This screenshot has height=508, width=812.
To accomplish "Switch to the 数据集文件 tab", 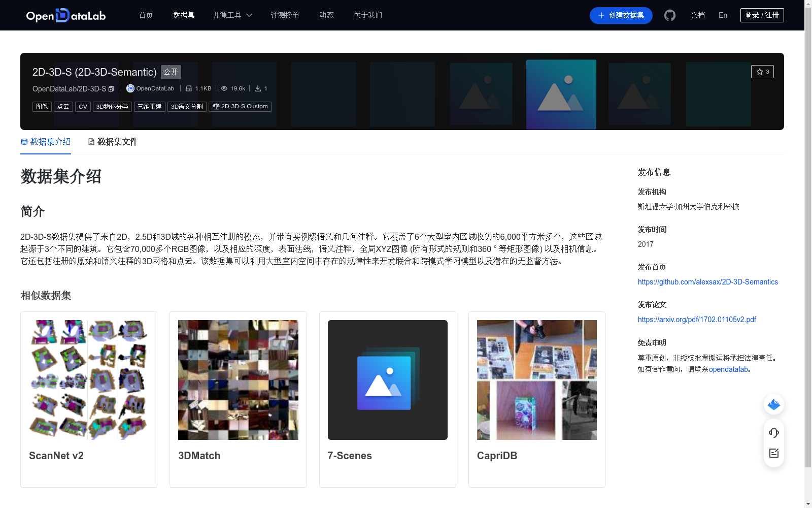I will pos(113,142).
